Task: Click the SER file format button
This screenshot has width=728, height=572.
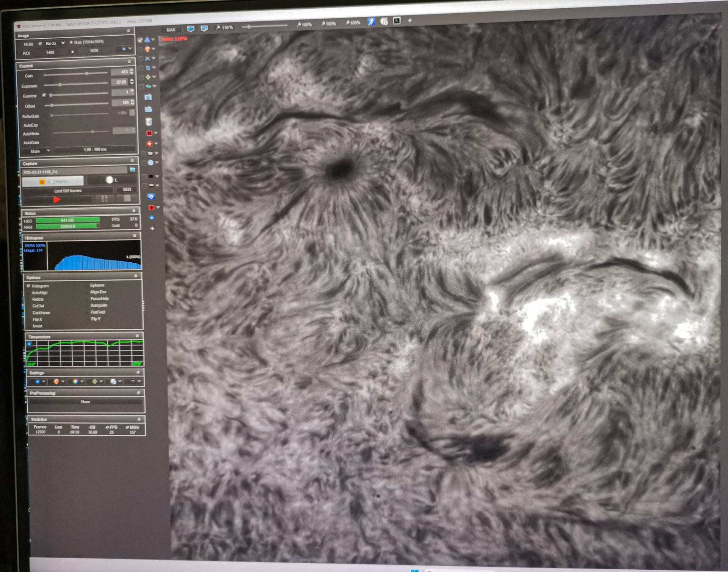Action: pos(127,189)
